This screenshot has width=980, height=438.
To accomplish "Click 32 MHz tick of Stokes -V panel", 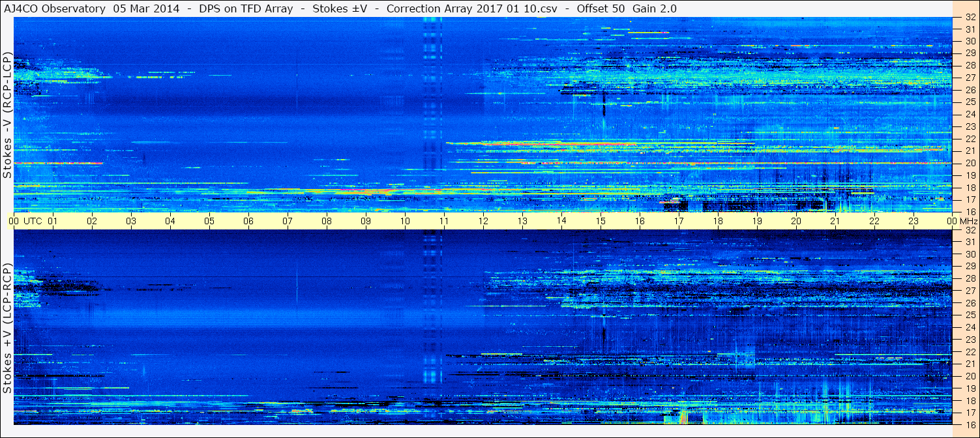I will tap(970, 18).
